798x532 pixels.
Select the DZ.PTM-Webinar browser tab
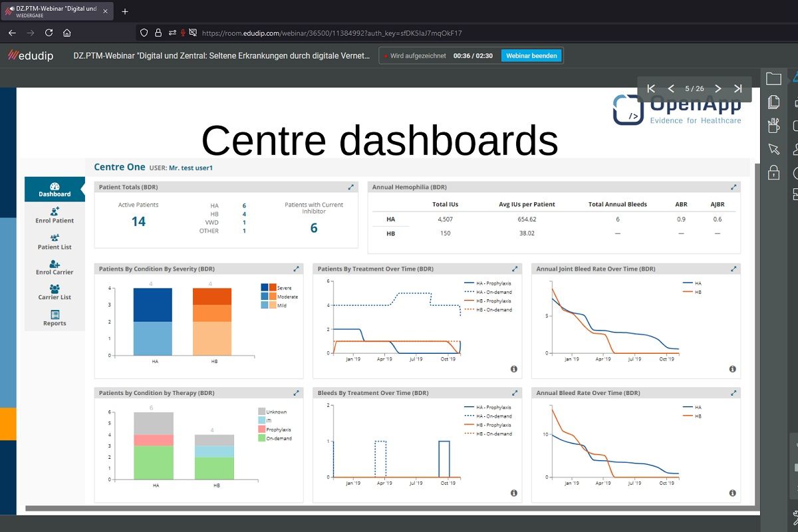click(57, 11)
